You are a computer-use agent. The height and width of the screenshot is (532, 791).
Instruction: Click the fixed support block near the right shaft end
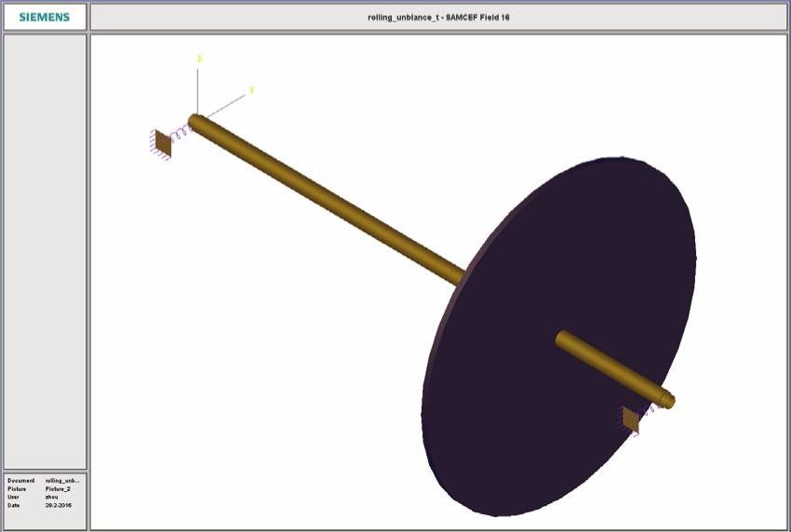point(631,420)
